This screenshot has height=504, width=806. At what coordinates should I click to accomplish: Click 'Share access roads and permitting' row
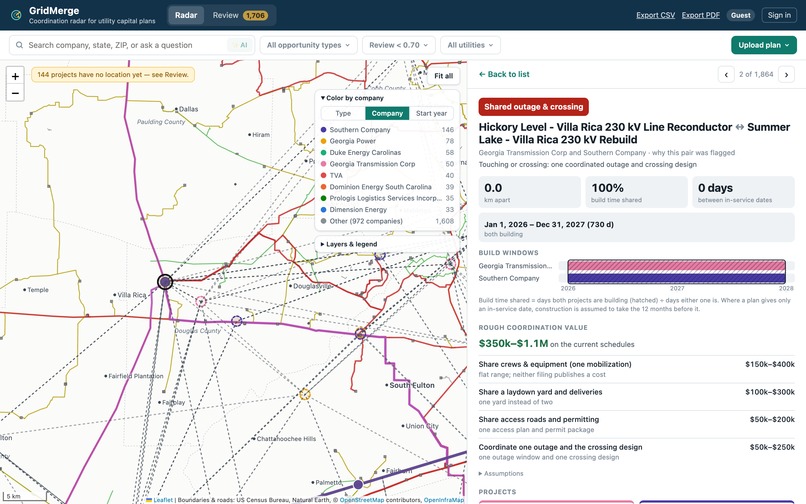pyautogui.click(x=636, y=424)
